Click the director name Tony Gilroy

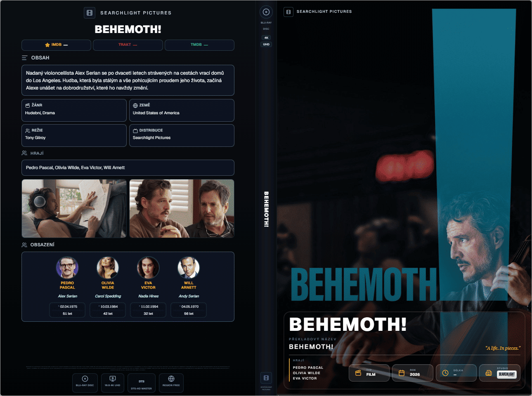click(35, 138)
